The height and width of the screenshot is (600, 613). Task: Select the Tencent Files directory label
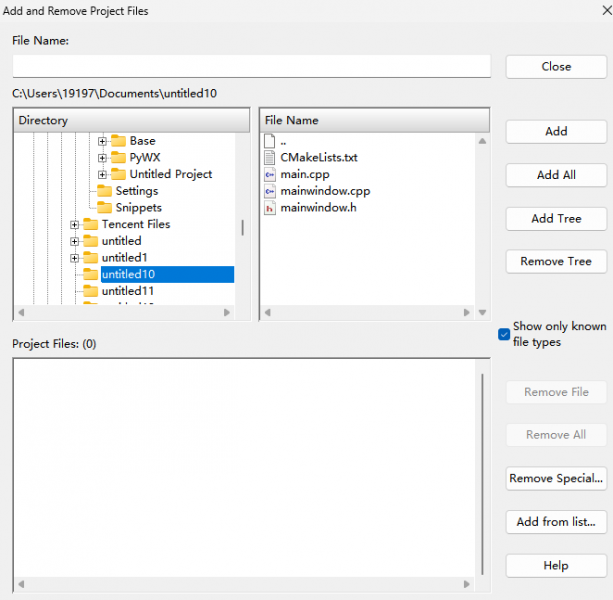[x=136, y=224]
